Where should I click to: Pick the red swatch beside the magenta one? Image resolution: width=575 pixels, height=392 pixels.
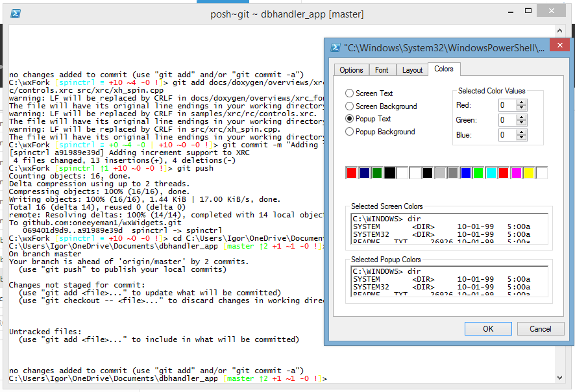coord(504,173)
